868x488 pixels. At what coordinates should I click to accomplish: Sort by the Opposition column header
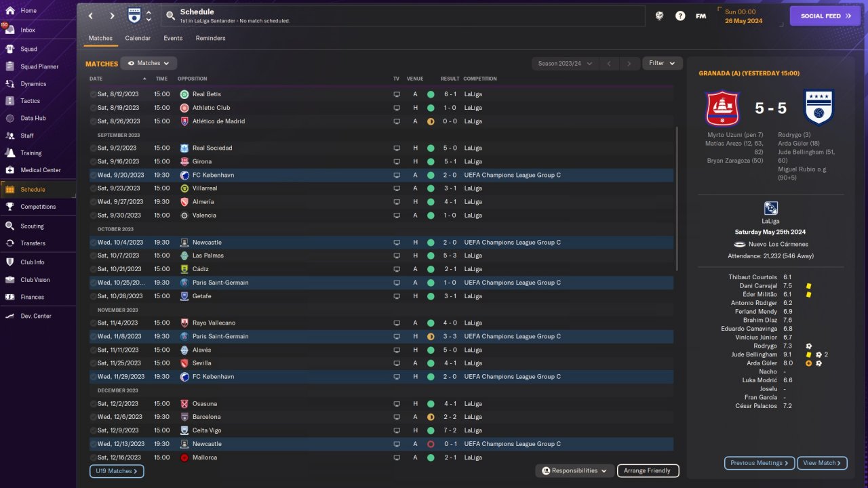pos(192,79)
